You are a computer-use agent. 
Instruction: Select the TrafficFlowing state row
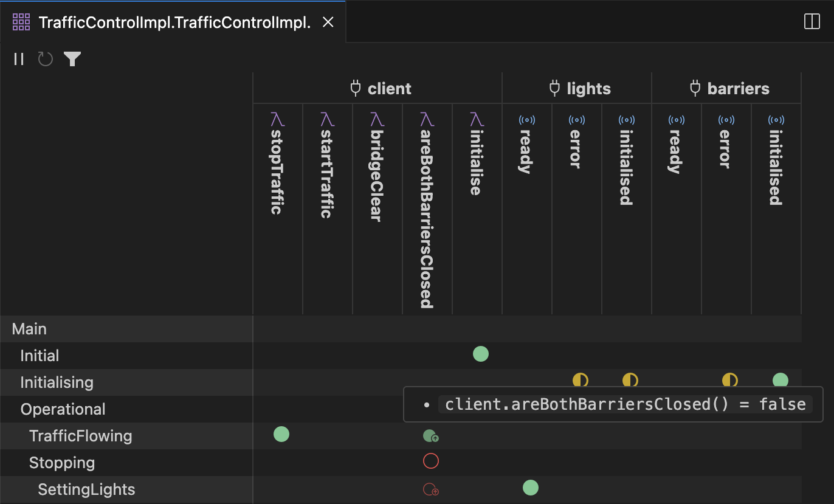click(x=126, y=436)
